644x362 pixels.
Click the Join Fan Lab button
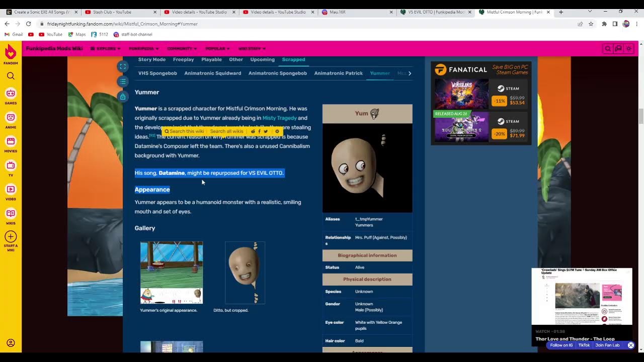coord(608,345)
